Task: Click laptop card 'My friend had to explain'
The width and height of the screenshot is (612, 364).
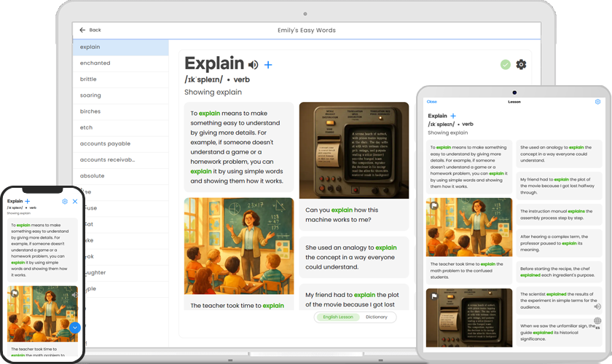Action: point(354,297)
